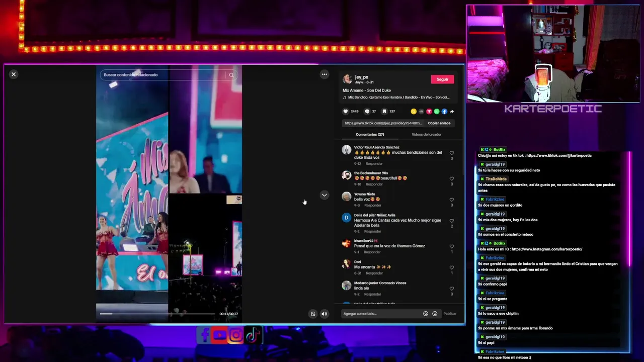
Task: Click Buscar contenido relacionado search field
Action: [x=164, y=75]
